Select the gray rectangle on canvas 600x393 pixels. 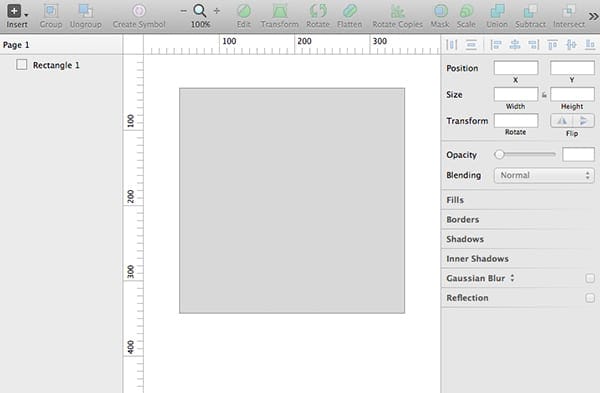(x=292, y=201)
